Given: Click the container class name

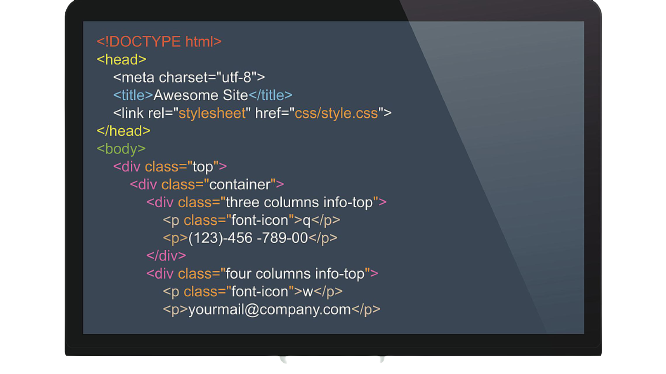Looking at the screenshot, I should 240,184.
